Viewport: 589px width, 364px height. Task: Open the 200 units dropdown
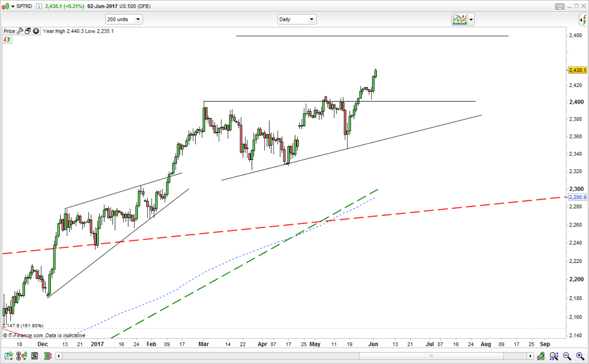pos(137,19)
